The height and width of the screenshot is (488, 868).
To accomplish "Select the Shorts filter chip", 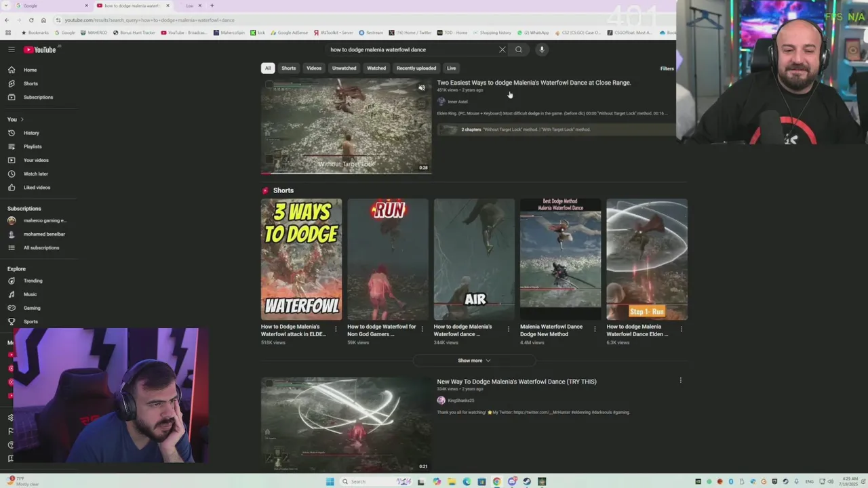I will pos(289,68).
